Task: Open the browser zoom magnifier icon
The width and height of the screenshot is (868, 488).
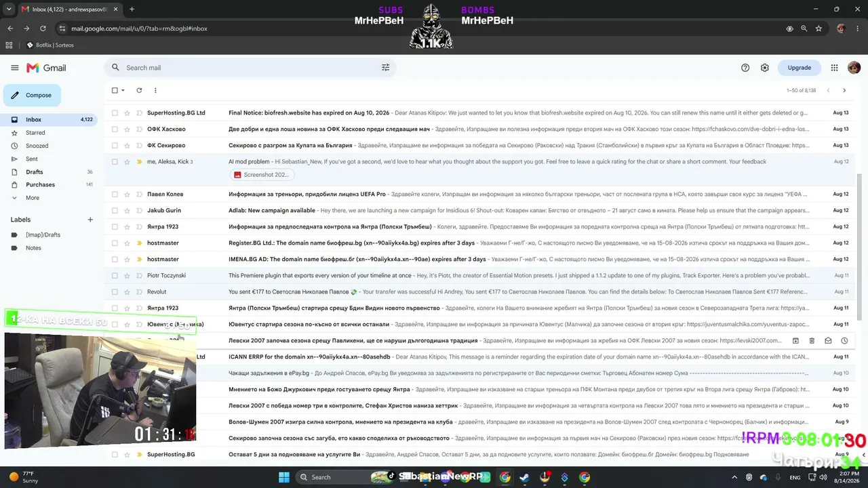Action: (804, 28)
